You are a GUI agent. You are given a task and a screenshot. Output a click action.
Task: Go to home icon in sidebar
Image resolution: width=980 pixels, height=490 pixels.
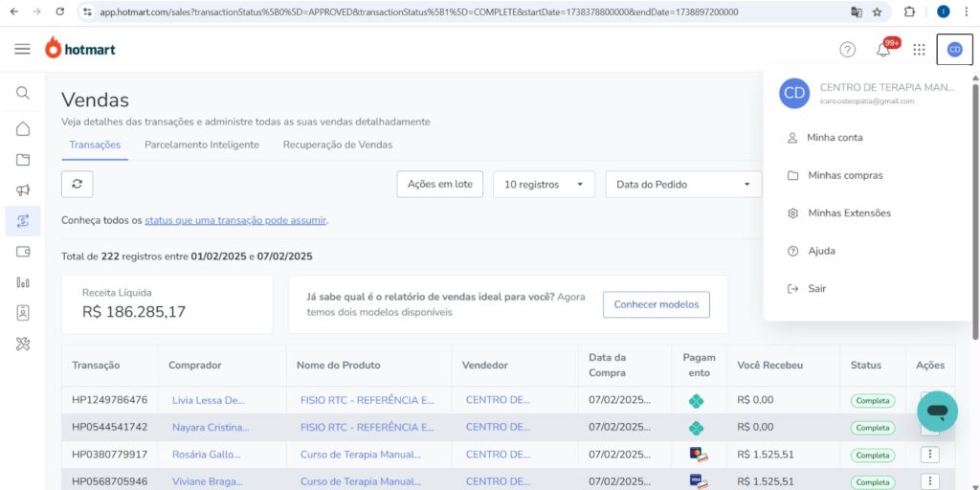(x=23, y=129)
